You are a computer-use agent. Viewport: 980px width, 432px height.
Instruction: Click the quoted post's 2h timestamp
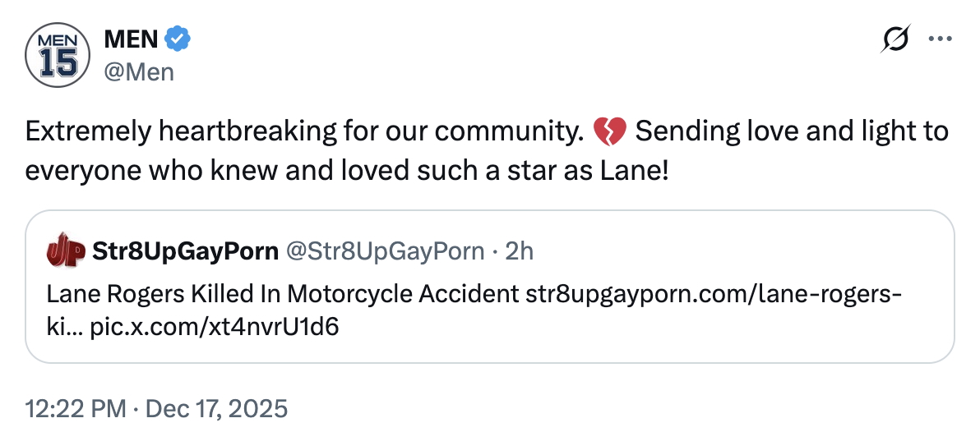(519, 251)
